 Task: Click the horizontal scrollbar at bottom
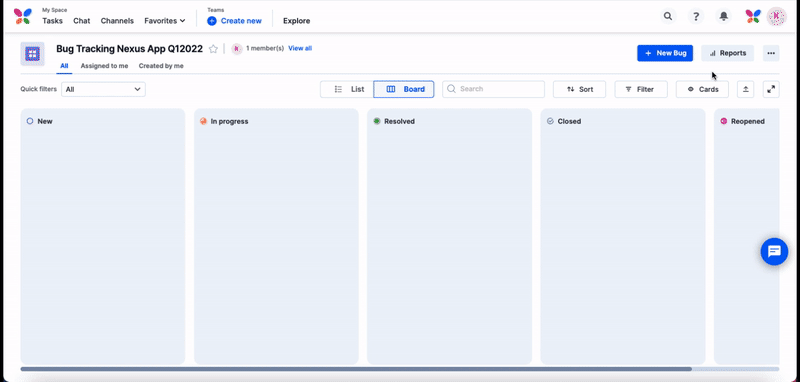356,369
